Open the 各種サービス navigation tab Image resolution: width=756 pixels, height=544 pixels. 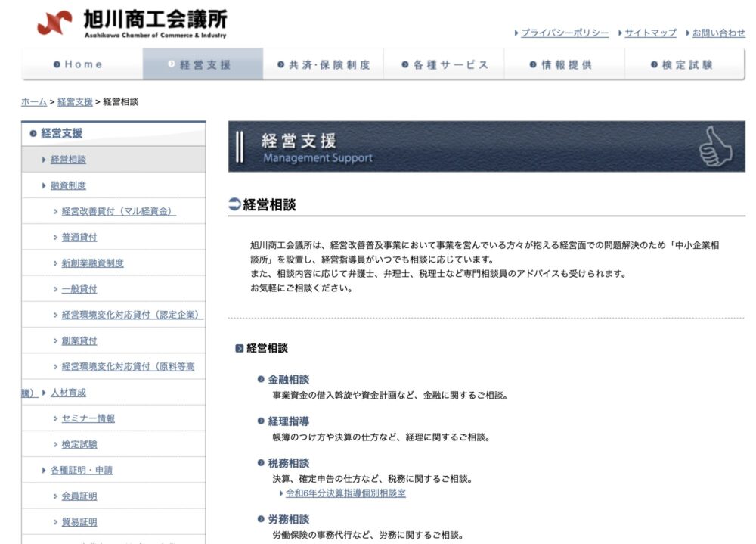click(x=444, y=65)
